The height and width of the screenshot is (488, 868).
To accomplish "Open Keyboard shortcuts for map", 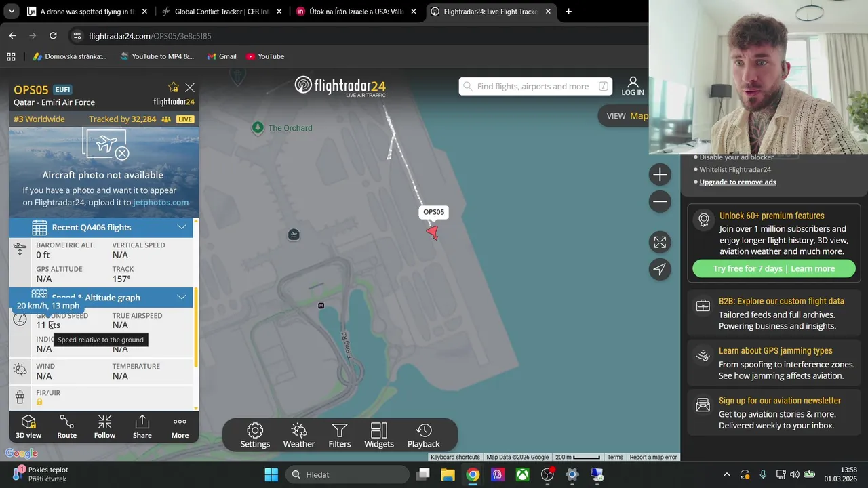I will pyautogui.click(x=455, y=457).
